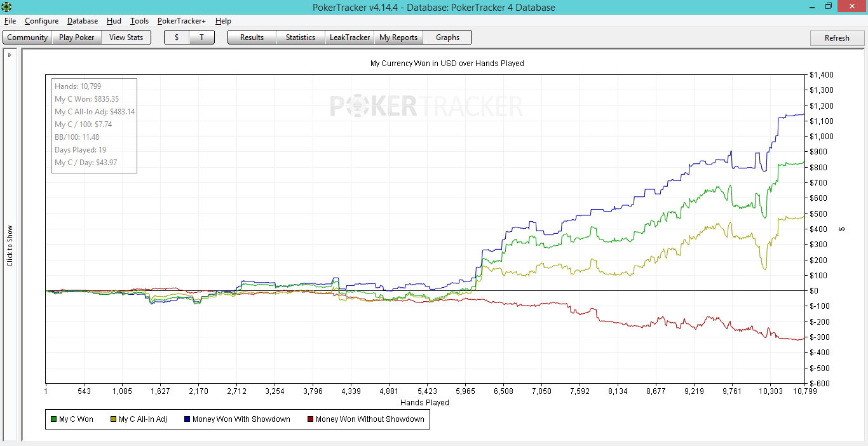Click the 'My C Won: $835.35' stat

[87, 99]
